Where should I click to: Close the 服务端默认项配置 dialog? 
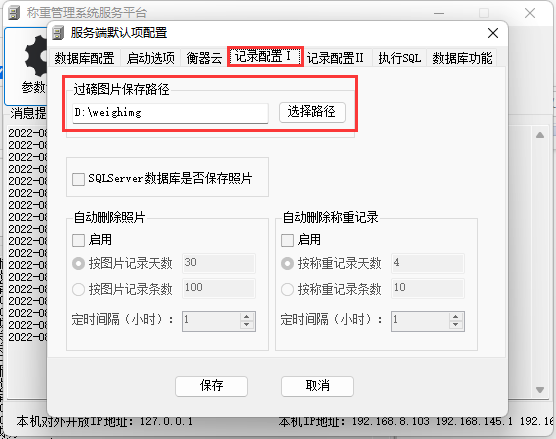pos(493,33)
